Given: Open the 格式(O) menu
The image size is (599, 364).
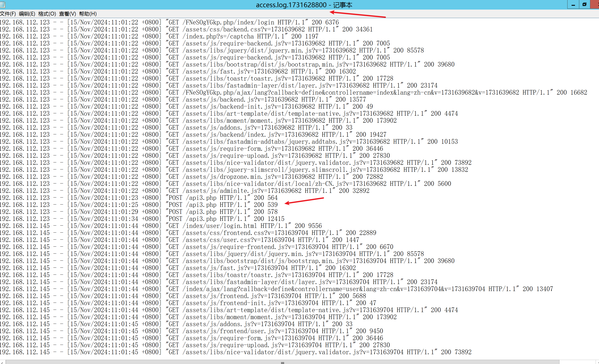Looking at the screenshot, I should tap(47, 14).
